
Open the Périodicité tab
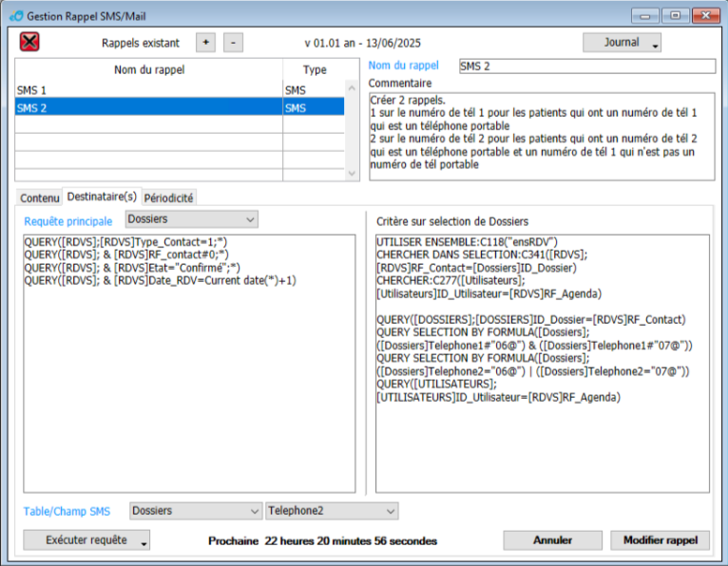169,198
